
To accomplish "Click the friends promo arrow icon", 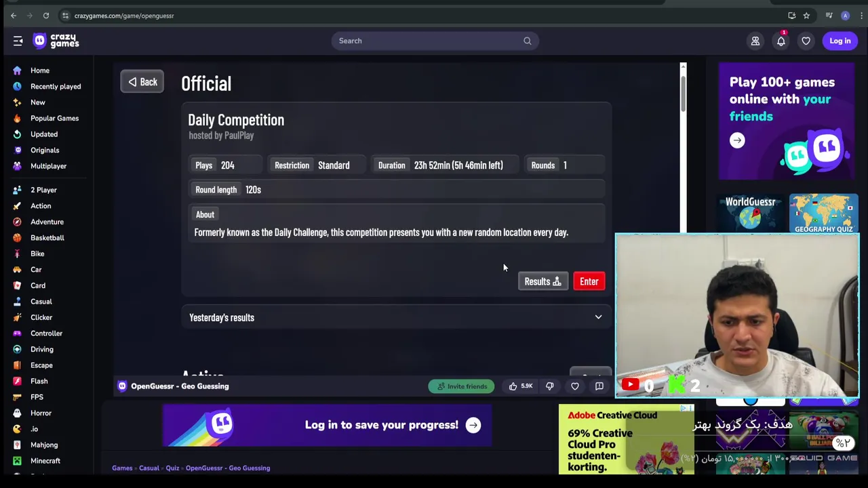I will [x=737, y=140].
